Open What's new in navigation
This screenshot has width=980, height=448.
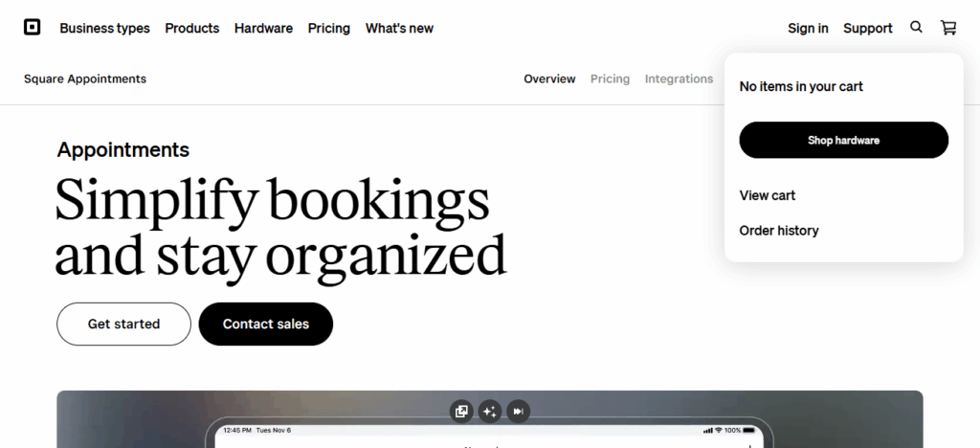click(x=399, y=28)
